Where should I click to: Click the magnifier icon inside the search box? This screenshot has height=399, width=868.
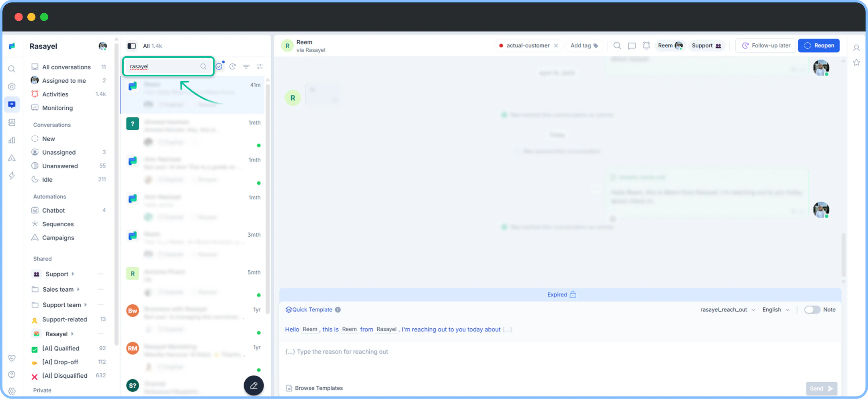pos(203,66)
